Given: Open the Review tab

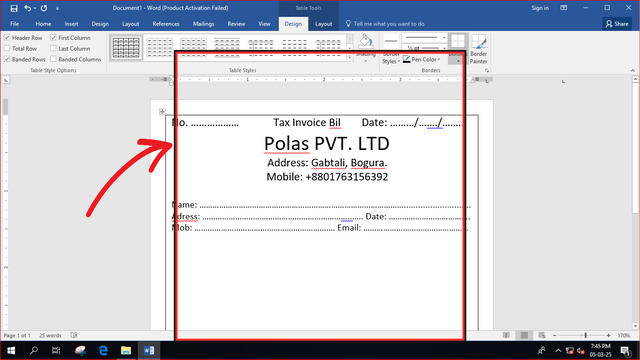Looking at the screenshot, I should point(236,24).
